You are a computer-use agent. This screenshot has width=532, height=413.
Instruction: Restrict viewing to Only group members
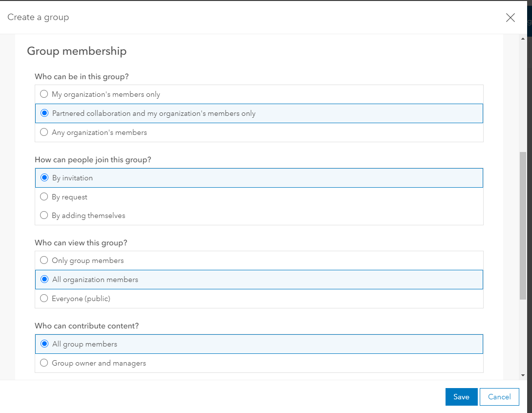[44, 261]
